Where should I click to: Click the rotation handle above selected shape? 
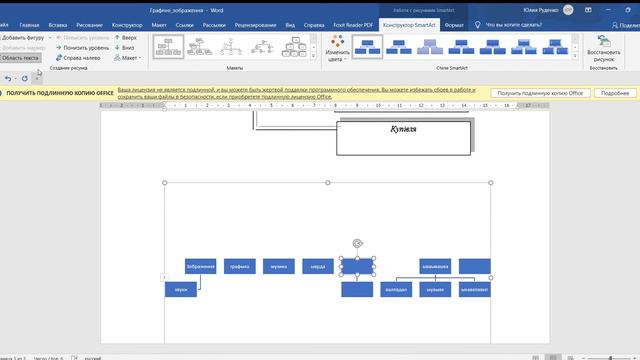click(x=358, y=244)
